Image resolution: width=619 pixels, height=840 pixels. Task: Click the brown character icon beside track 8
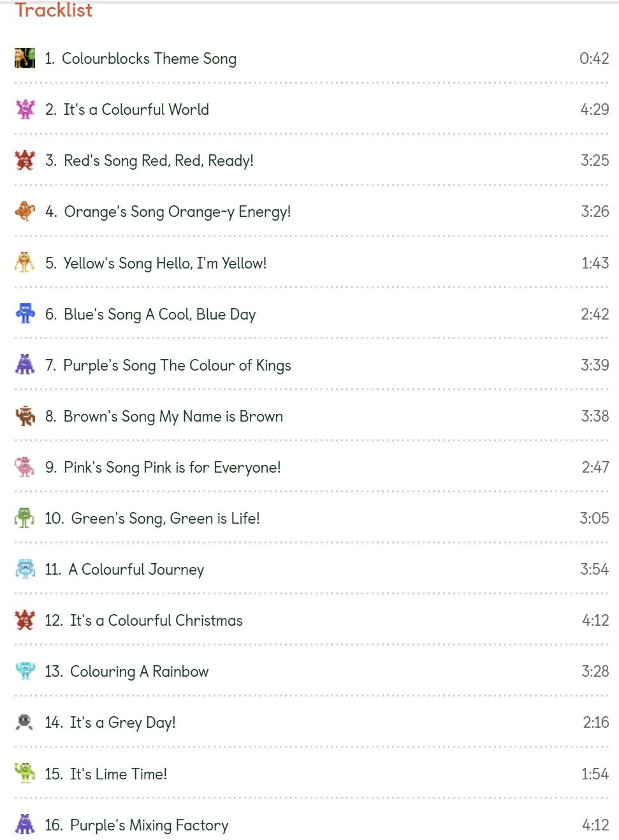(x=25, y=416)
